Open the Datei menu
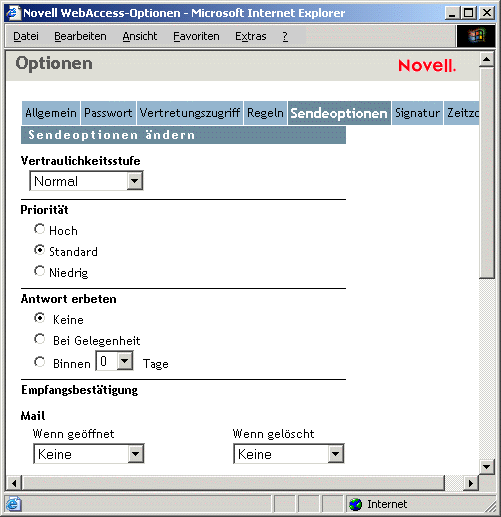Screen dimensions: 501x517 point(26,36)
